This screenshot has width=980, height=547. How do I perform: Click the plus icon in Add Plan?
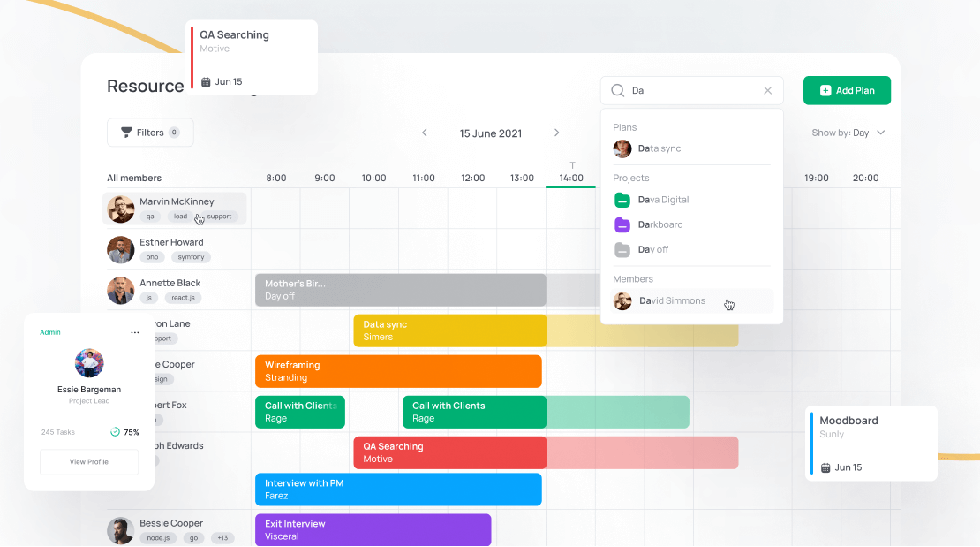(825, 91)
